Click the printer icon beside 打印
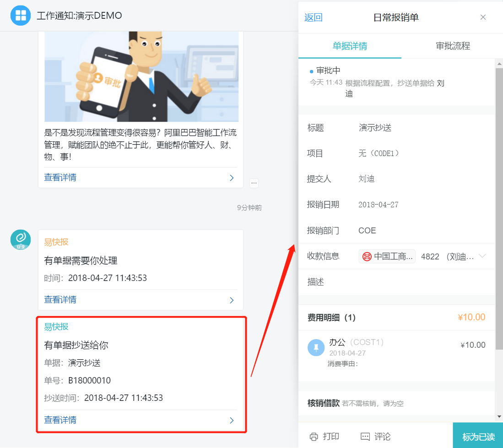This screenshot has height=448, width=503. (314, 437)
